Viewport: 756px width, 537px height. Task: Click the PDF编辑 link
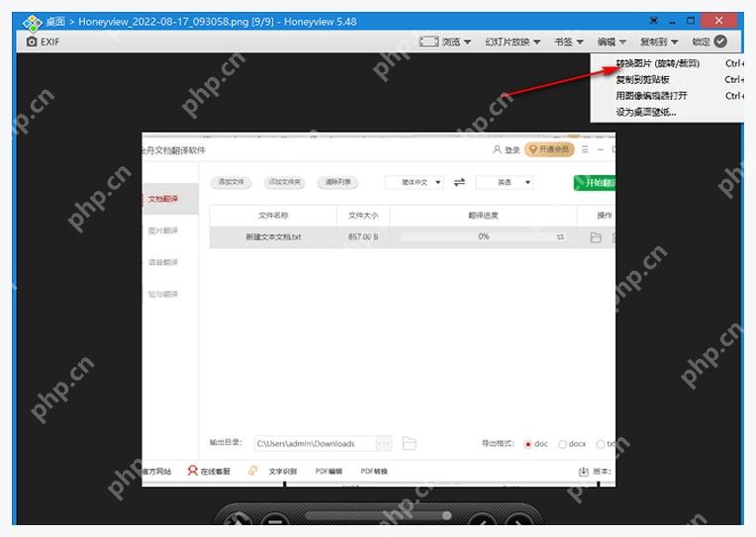tap(329, 471)
